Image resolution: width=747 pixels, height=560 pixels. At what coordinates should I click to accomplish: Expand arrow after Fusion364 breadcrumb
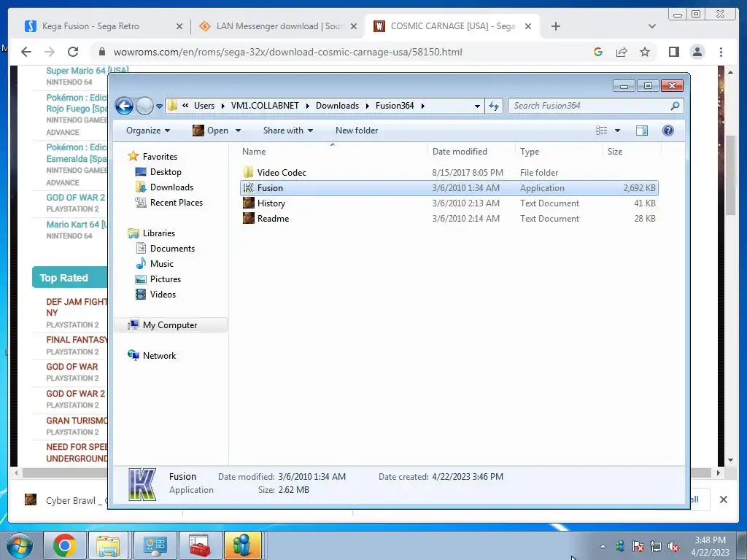point(422,106)
